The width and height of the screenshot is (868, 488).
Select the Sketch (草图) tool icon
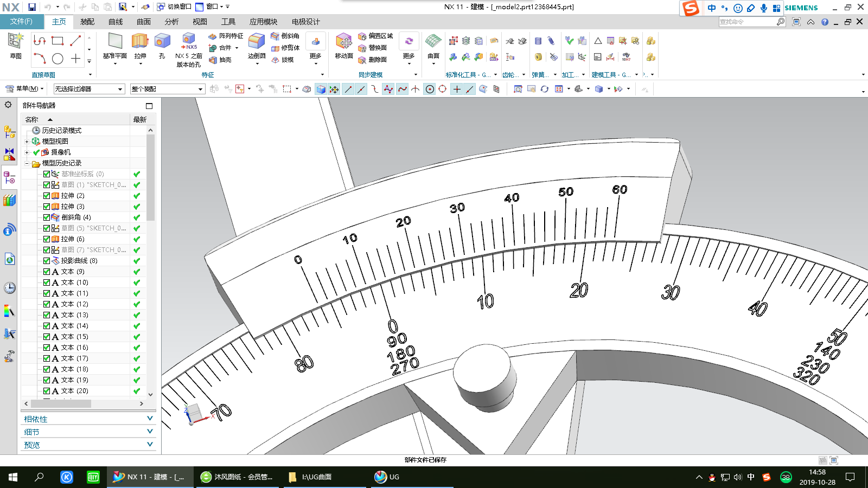[16, 42]
